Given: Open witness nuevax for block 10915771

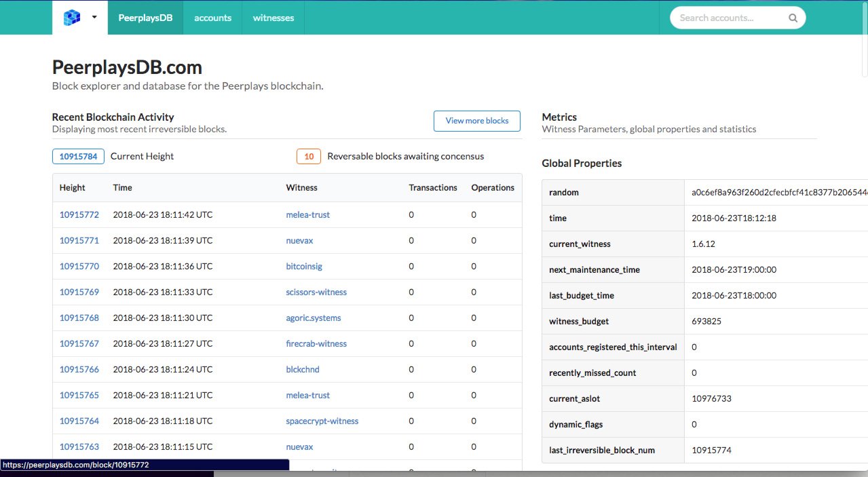Looking at the screenshot, I should [x=299, y=241].
